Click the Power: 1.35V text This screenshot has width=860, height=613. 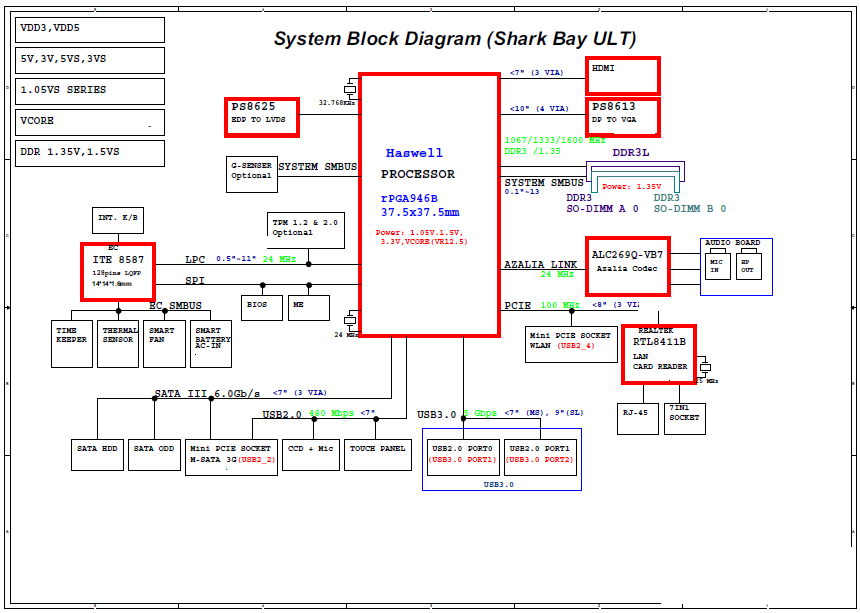(x=632, y=186)
